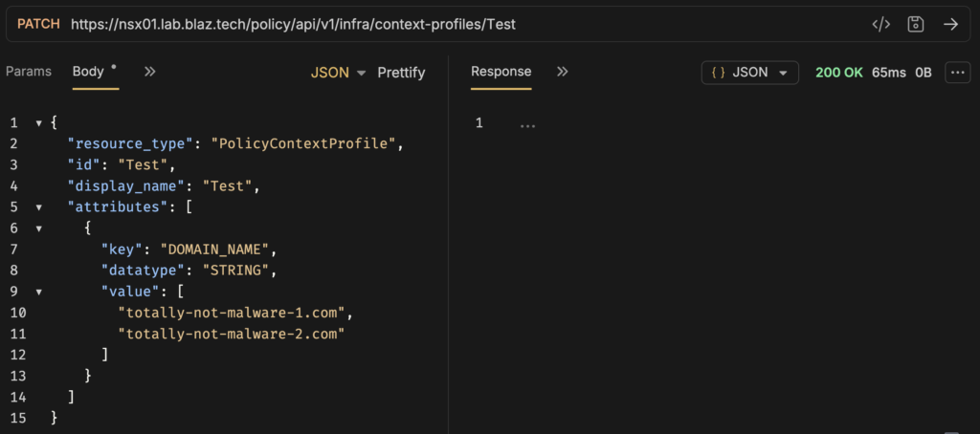The width and height of the screenshot is (980, 434).
Task: Open the body type JSON dropdown
Action: click(x=339, y=73)
